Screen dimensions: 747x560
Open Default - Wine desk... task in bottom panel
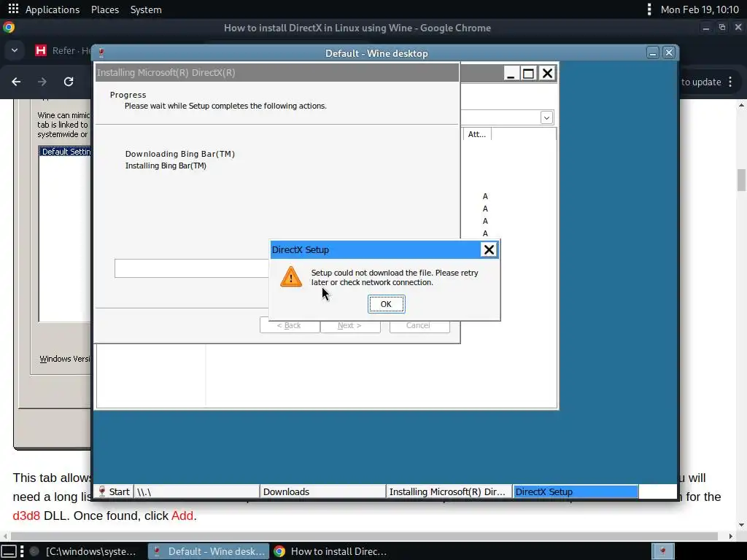(x=209, y=551)
